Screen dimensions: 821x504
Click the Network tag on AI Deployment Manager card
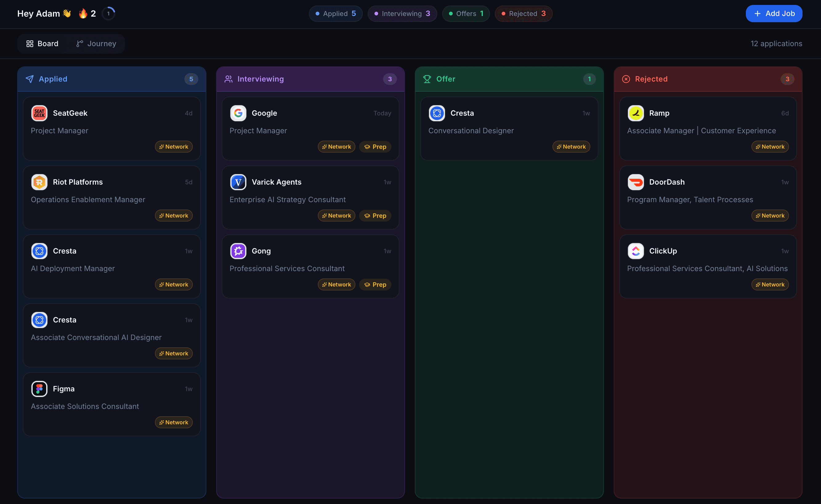[174, 285]
